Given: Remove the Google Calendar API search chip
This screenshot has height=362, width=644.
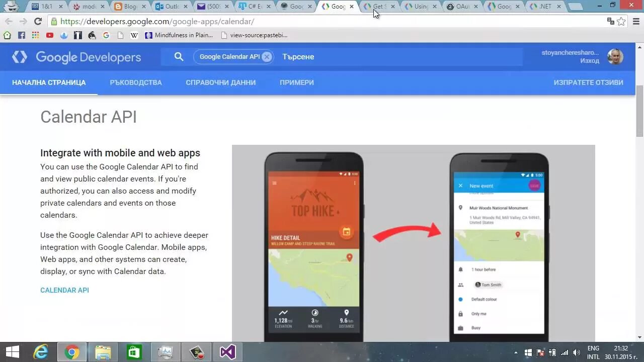Looking at the screenshot, I should click(267, 57).
